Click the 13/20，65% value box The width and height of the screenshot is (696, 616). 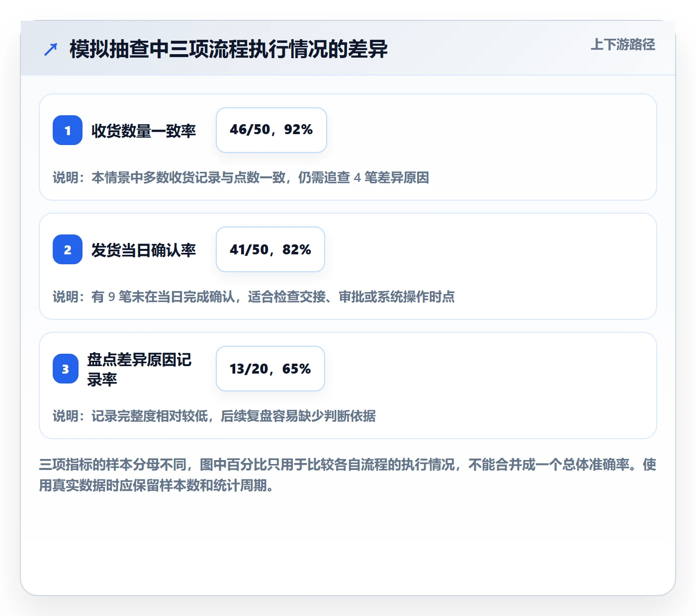270,369
